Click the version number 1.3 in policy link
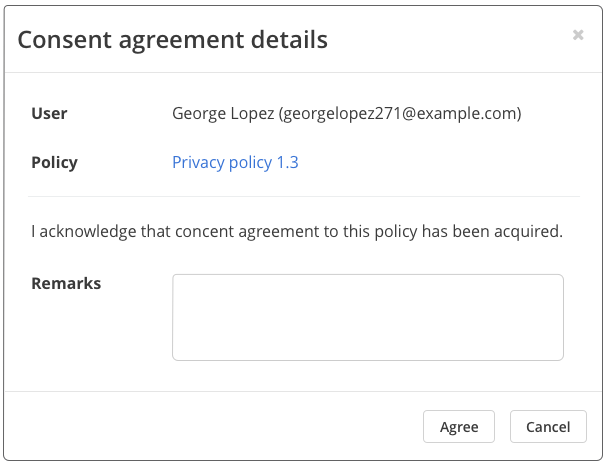605x466 pixels. coord(288,162)
